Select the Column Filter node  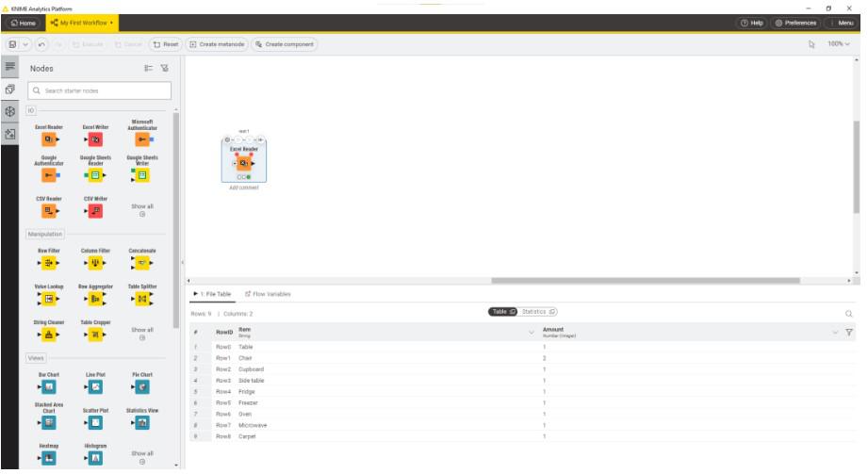95,263
